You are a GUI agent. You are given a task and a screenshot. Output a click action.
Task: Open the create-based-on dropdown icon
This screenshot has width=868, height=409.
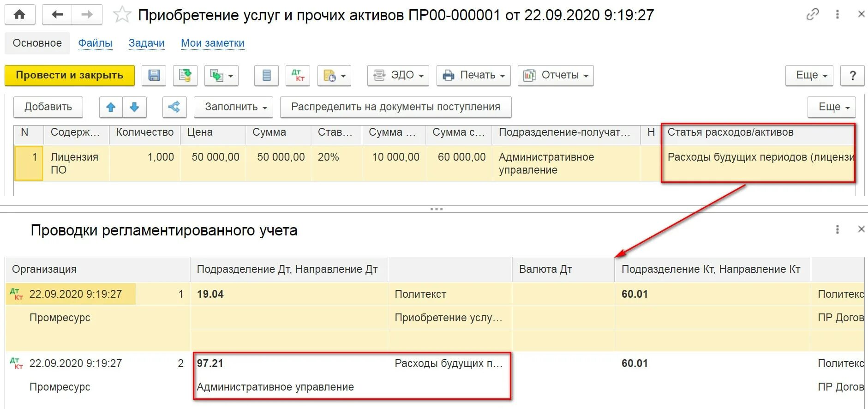(x=221, y=75)
